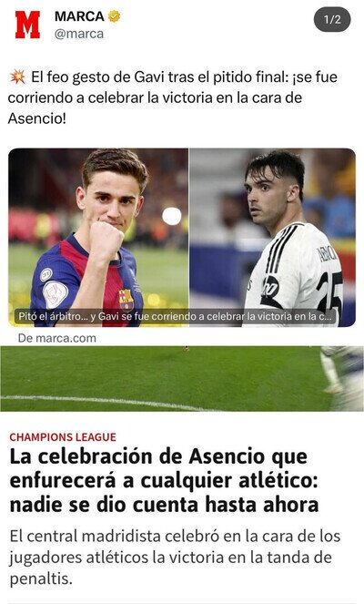Tap the 1/2 image counter badge
364x604 pixels.
332,20
